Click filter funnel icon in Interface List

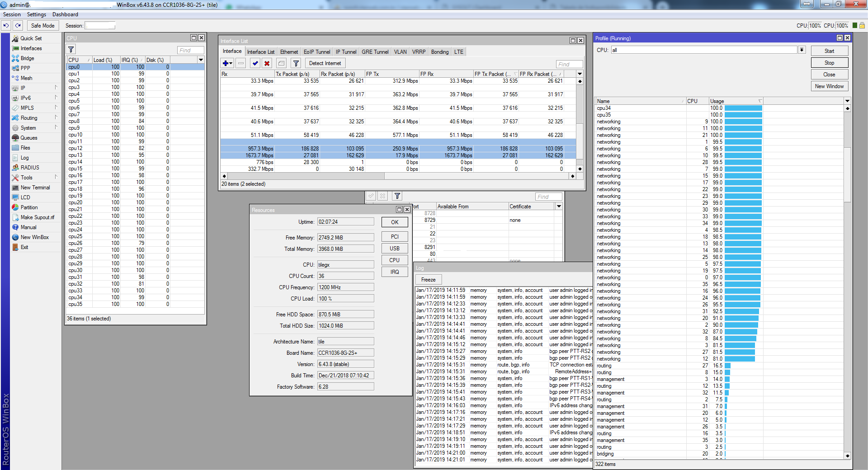(296, 63)
